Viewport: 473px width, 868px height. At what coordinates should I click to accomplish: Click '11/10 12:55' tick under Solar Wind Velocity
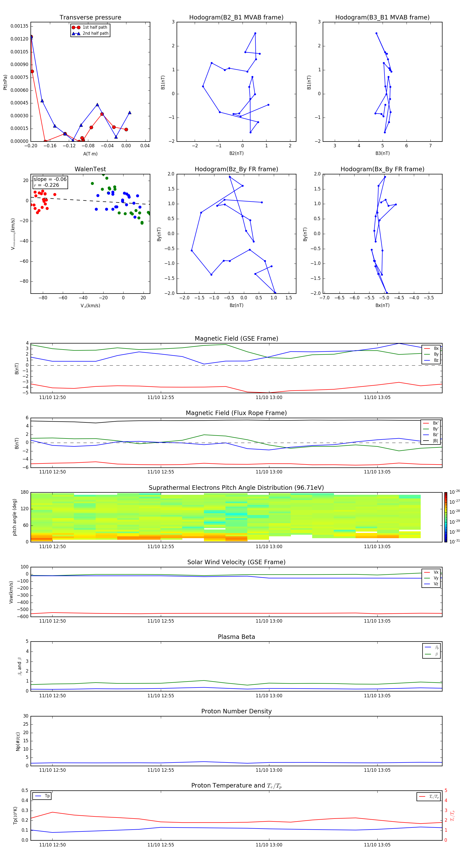(161, 621)
